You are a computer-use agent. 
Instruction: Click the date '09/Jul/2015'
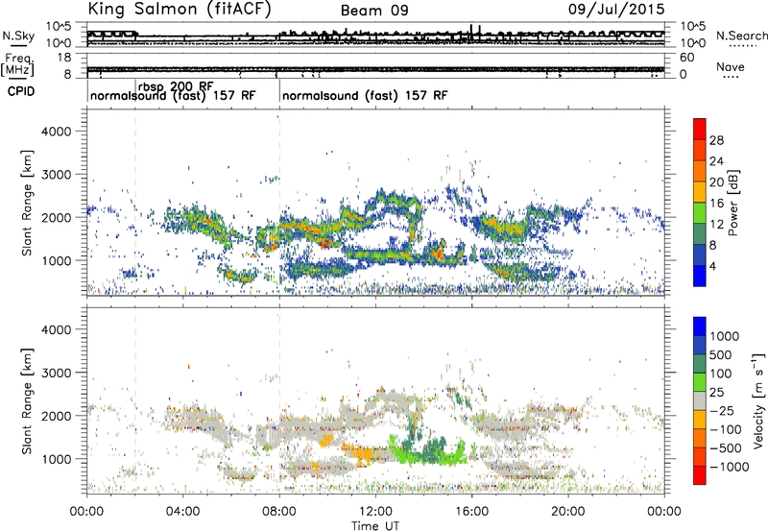(x=616, y=10)
